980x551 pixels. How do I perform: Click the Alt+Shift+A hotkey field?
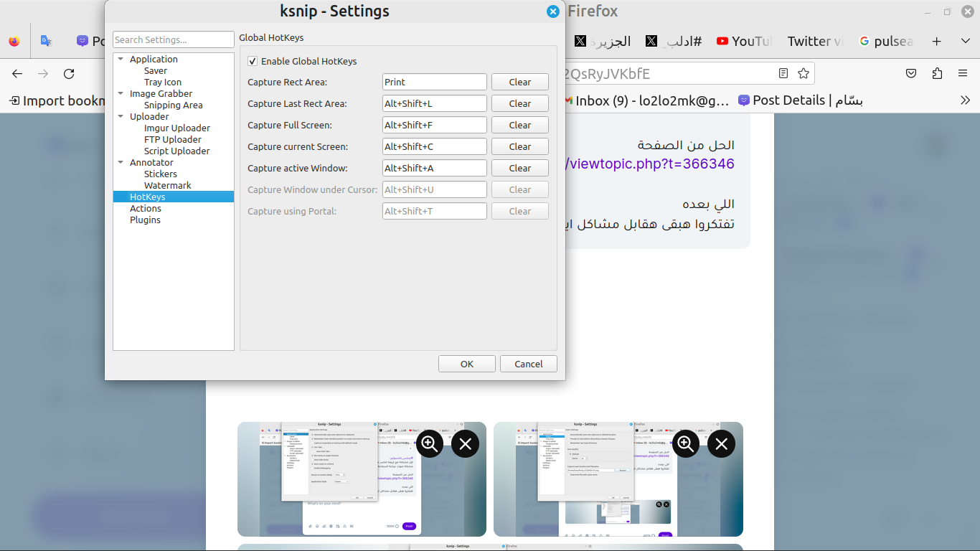coord(435,168)
